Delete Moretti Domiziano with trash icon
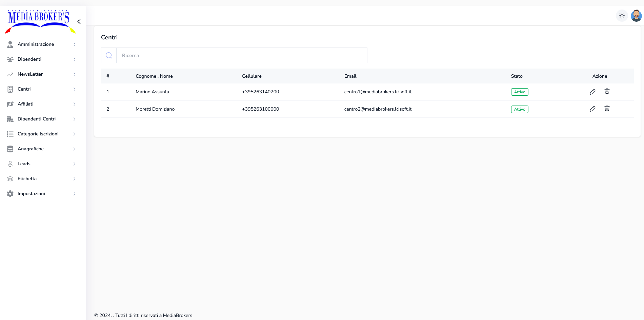 point(607,109)
